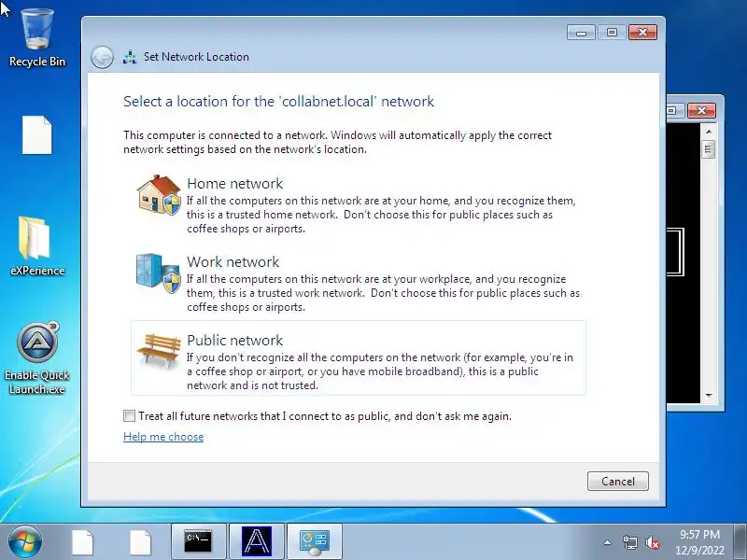Click the network status tray icon

point(629,542)
